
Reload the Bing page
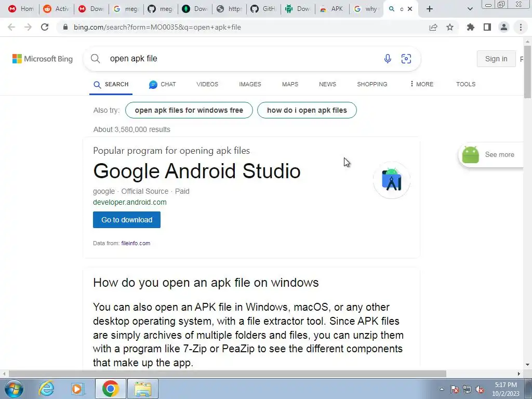(x=45, y=27)
